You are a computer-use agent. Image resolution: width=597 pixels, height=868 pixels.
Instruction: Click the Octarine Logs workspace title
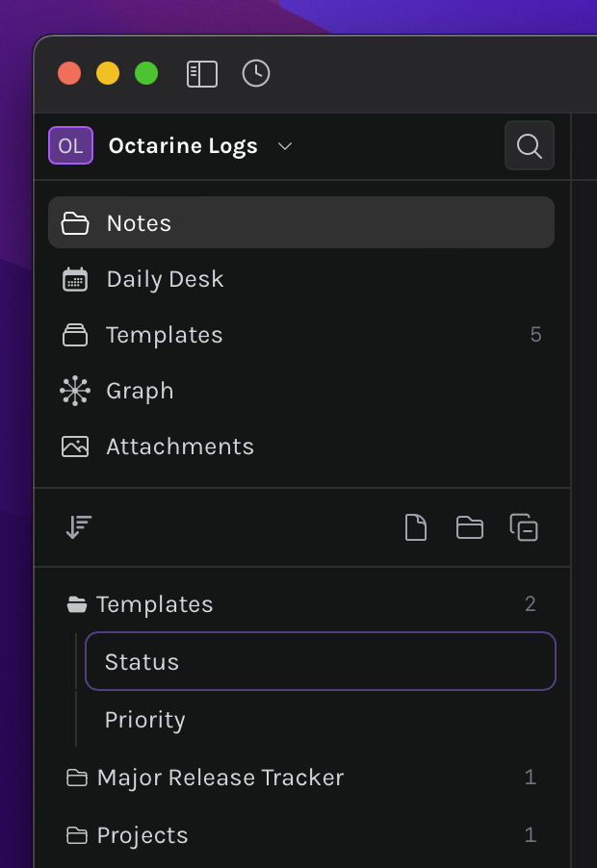[183, 146]
